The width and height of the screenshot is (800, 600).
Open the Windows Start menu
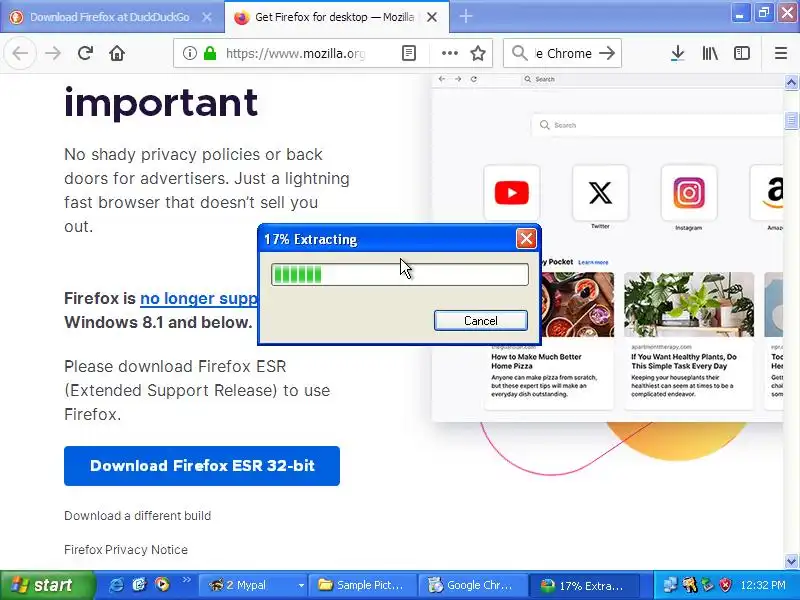(47, 585)
